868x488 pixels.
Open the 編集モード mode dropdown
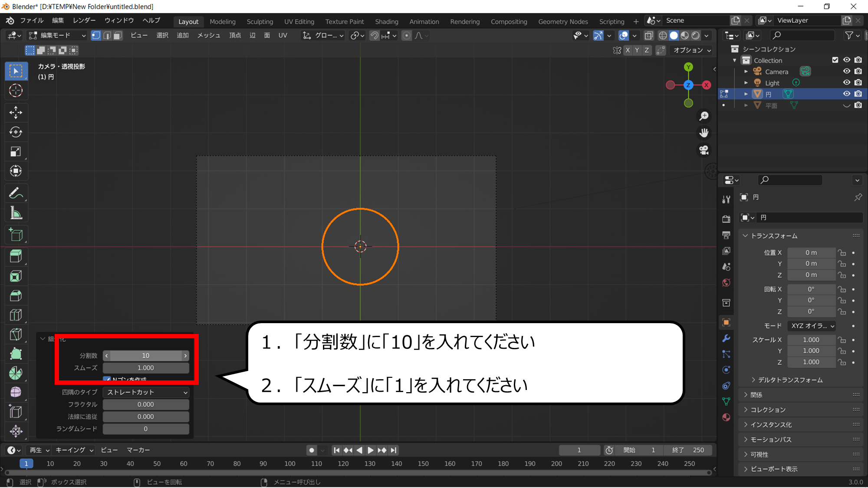pyautogui.click(x=57, y=36)
